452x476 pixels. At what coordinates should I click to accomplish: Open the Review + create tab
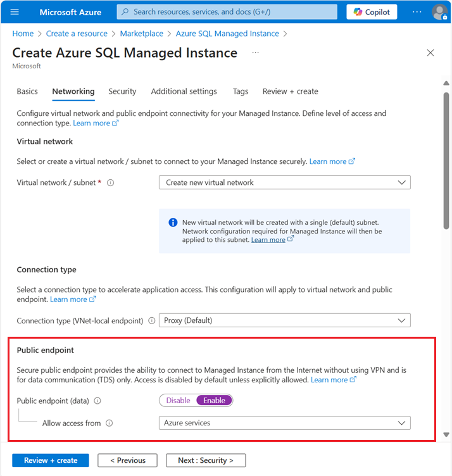[290, 91]
